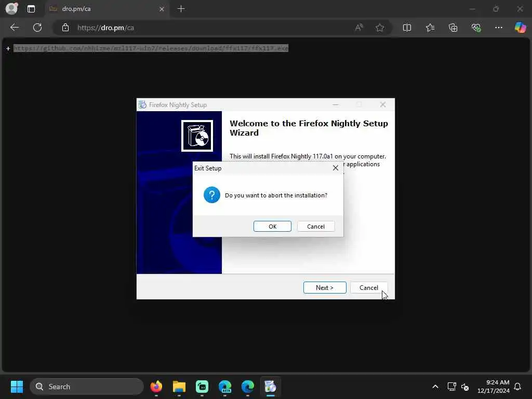Click the taskbar Search box
The image size is (532, 399).
click(87, 387)
